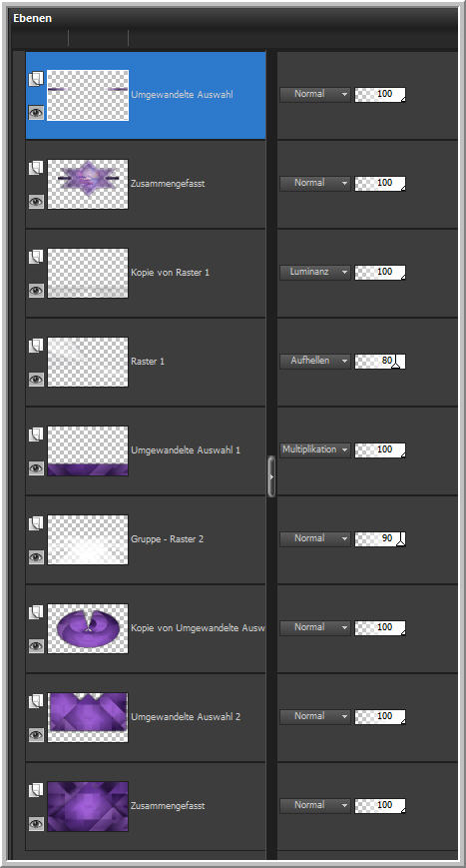466x868 pixels.
Task: Click layer type icon of 'Raster 1' layer
Action: point(36,346)
